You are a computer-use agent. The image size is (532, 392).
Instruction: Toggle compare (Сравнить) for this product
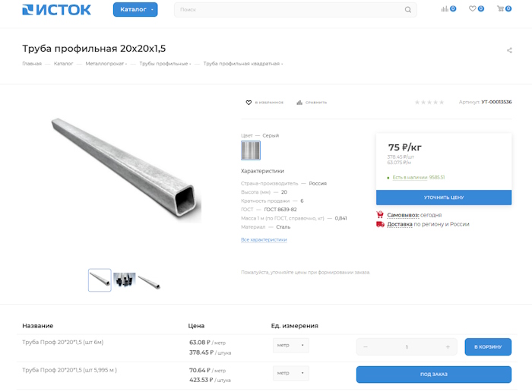(x=312, y=103)
